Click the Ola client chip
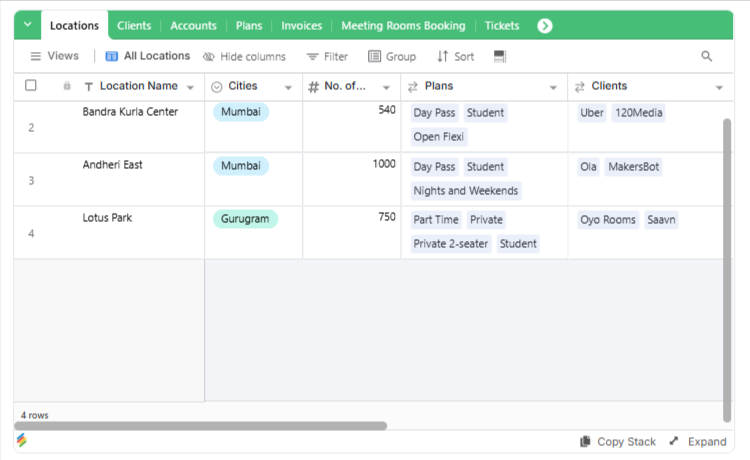The image size is (750, 460). point(588,167)
